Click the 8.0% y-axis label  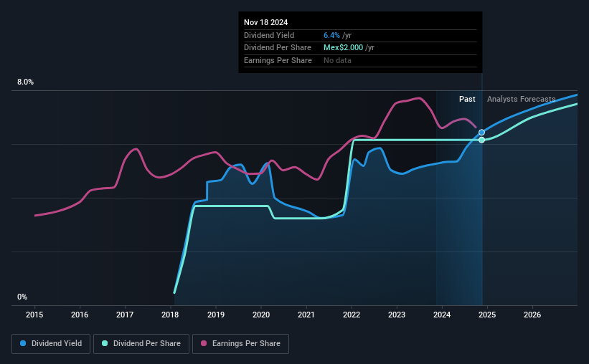(25, 82)
